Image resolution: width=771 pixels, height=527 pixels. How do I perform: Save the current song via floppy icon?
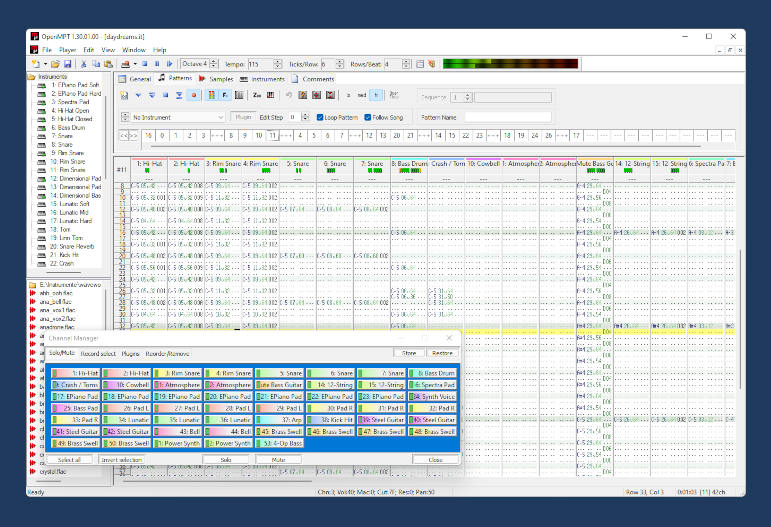pyautogui.click(x=68, y=64)
